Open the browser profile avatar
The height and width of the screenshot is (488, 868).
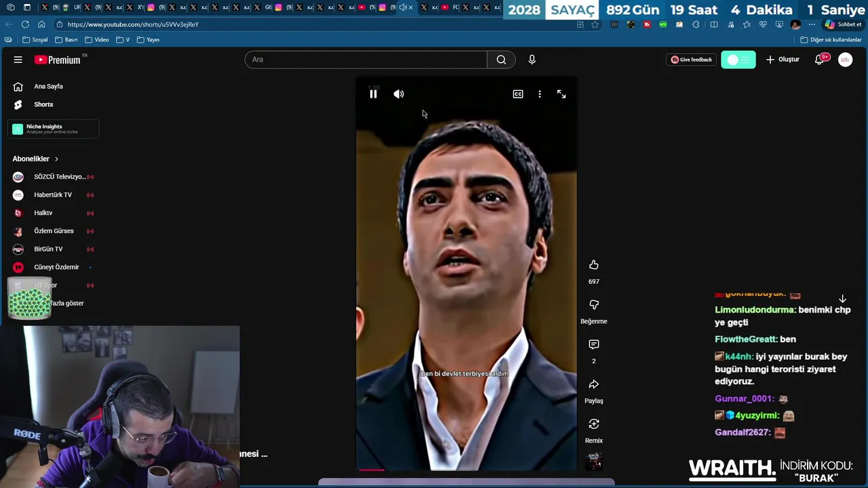[x=795, y=24]
